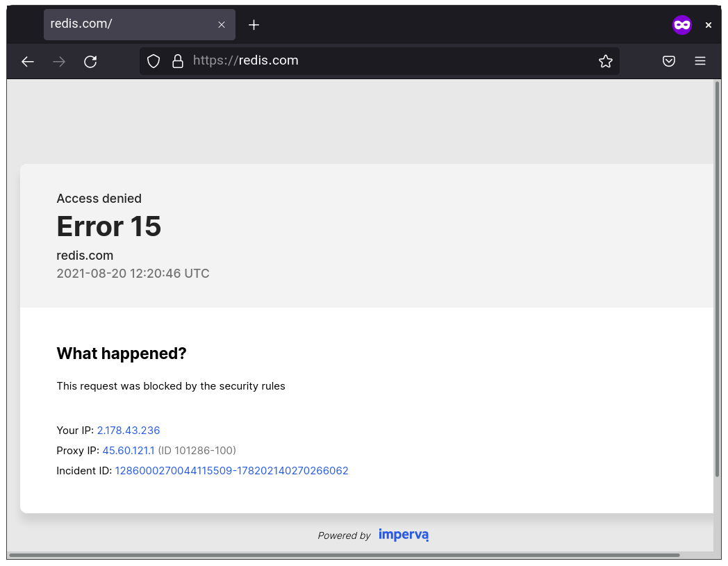Go back to the previous page

tap(28, 61)
